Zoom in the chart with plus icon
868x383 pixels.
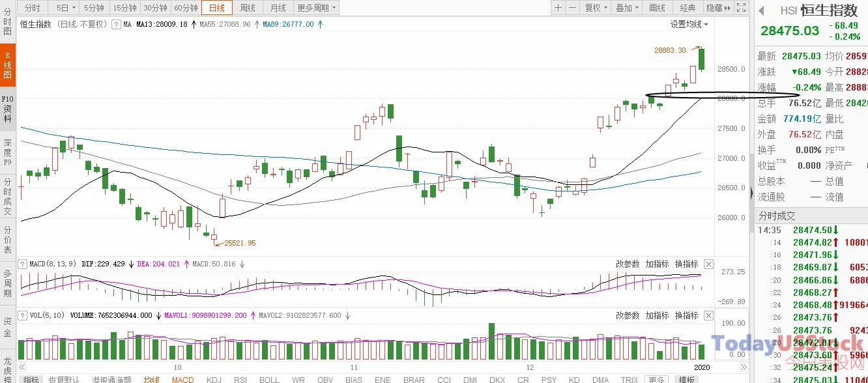(558, 8)
